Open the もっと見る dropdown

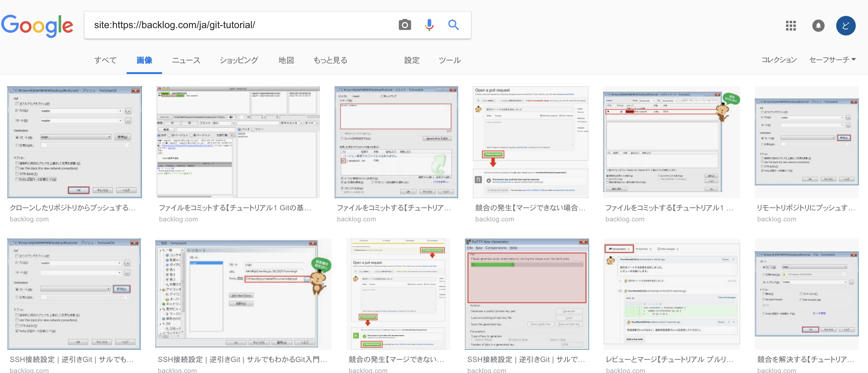330,60
